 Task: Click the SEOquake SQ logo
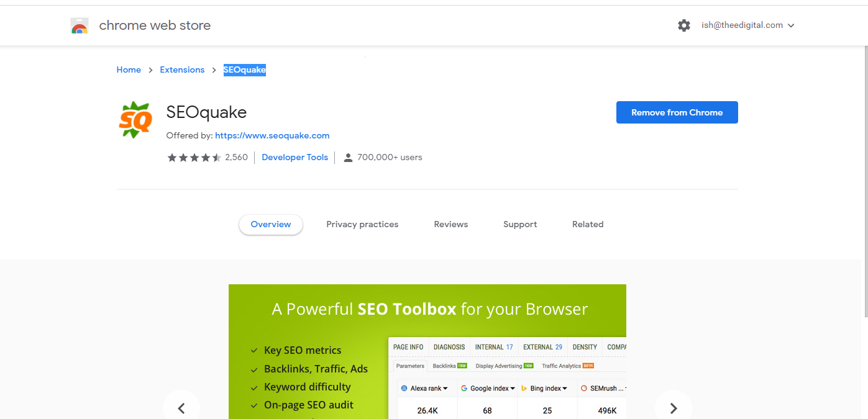(x=135, y=119)
